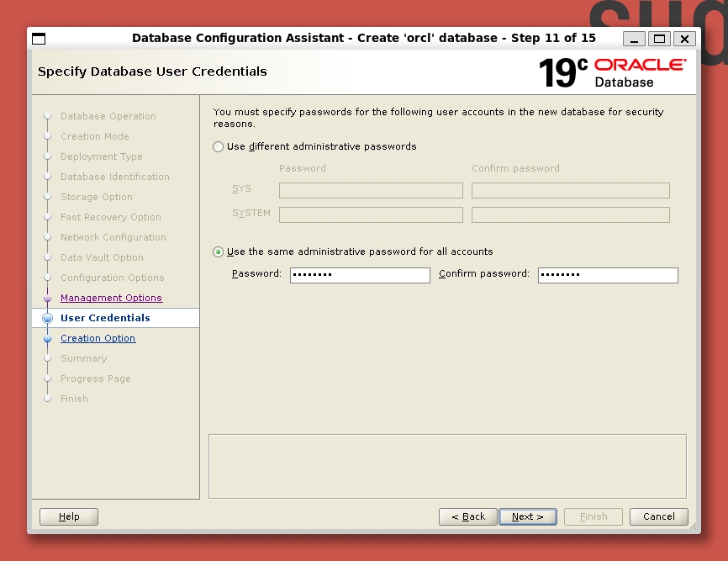Minimize the Database Configuration Assistant window
The width and height of the screenshot is (728, 561).
(635, 39)
